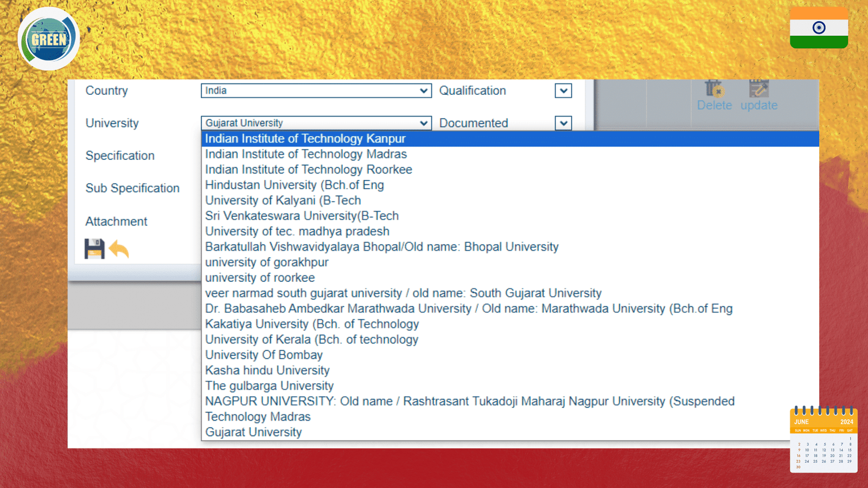Click the update notepad icon
This screenshot has width=868, height=488.
(x=758, y=89)
